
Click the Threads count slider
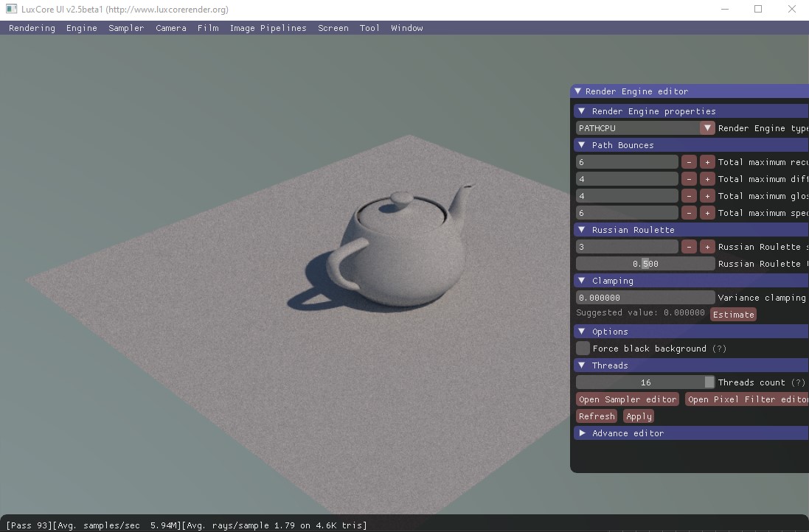tap(645, 382)
